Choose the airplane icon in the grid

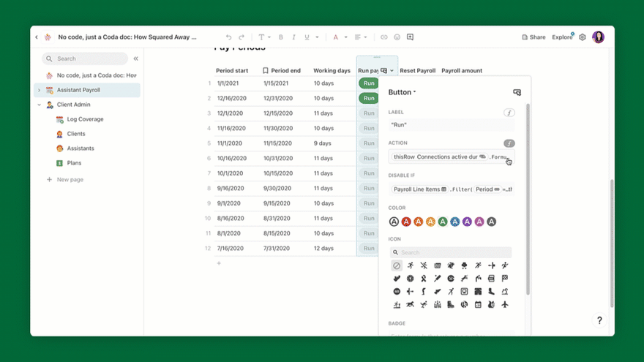(505, 304)
